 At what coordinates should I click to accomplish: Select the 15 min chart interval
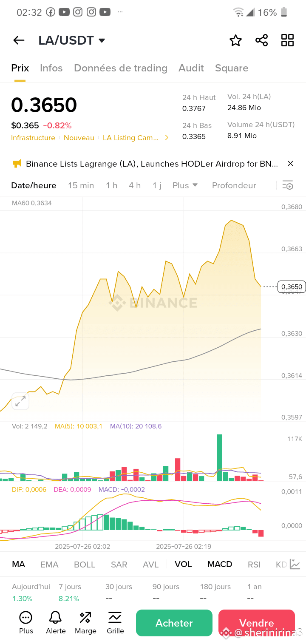pos(81,185)
